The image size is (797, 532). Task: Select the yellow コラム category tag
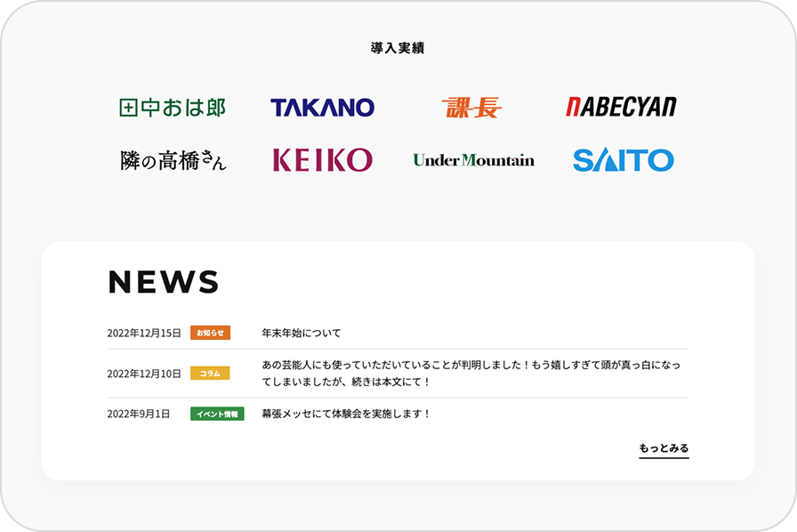(210, 374)
